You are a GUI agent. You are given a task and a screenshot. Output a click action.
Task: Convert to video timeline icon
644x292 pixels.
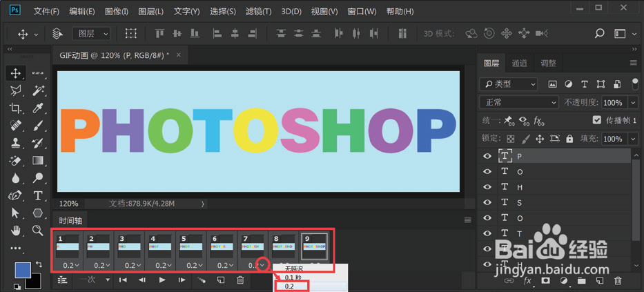coord(62,280)
